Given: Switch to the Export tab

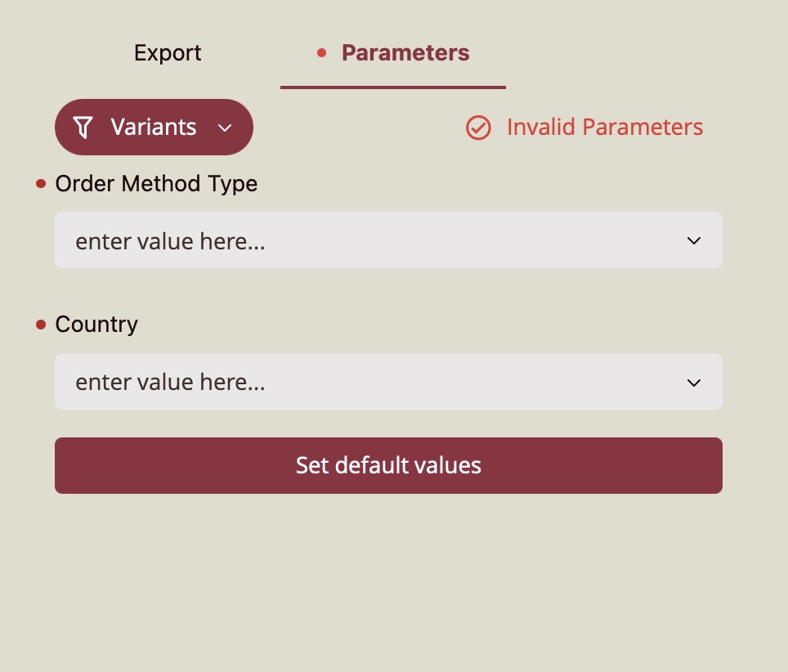Looking at the screenshot, I should 168,53.
